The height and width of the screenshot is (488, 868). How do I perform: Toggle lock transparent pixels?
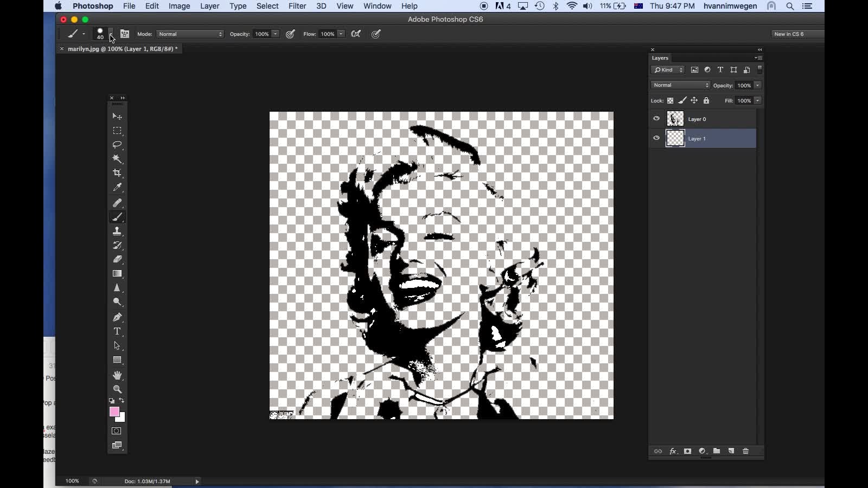[x=671, y=101]
